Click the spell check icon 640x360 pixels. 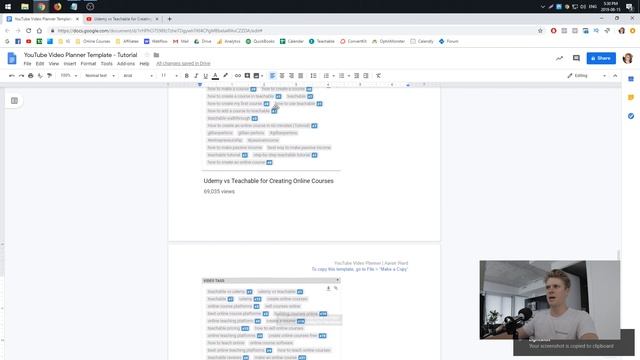tap(40, 76)
